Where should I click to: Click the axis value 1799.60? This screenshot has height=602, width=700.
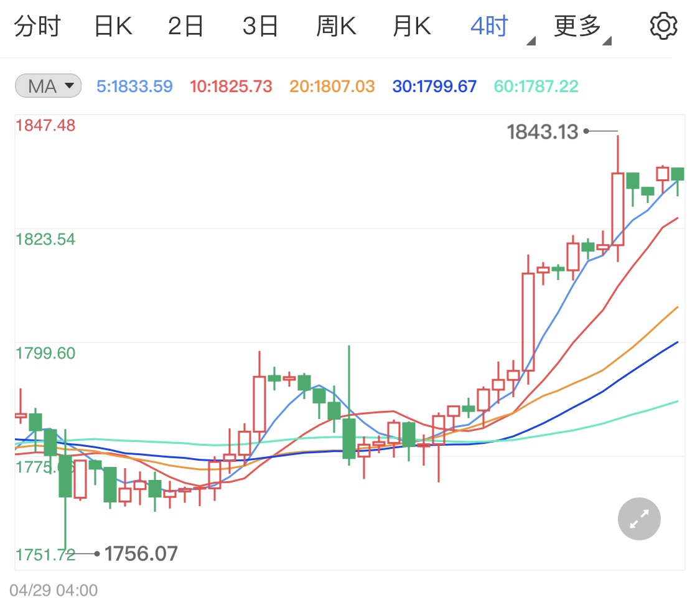coord(45,353)
